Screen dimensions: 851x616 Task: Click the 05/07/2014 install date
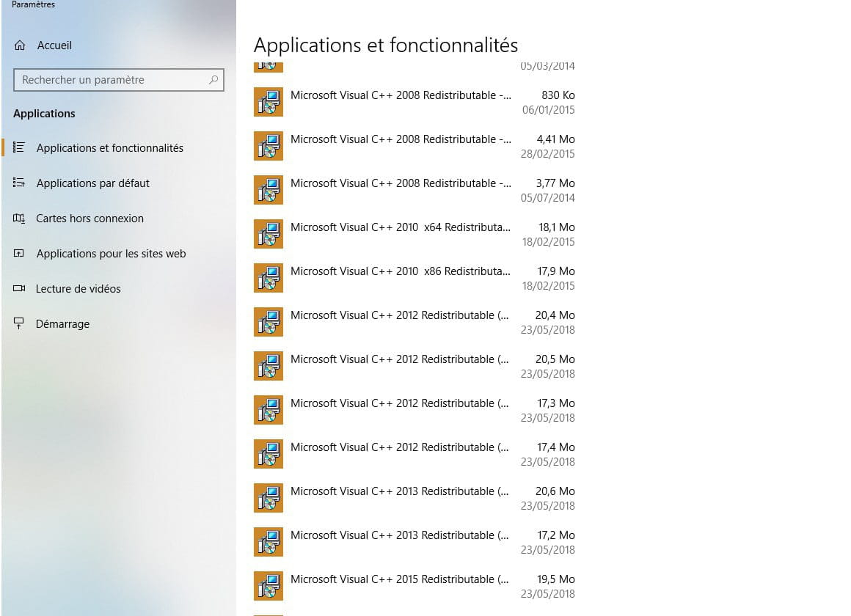[547, 197]
